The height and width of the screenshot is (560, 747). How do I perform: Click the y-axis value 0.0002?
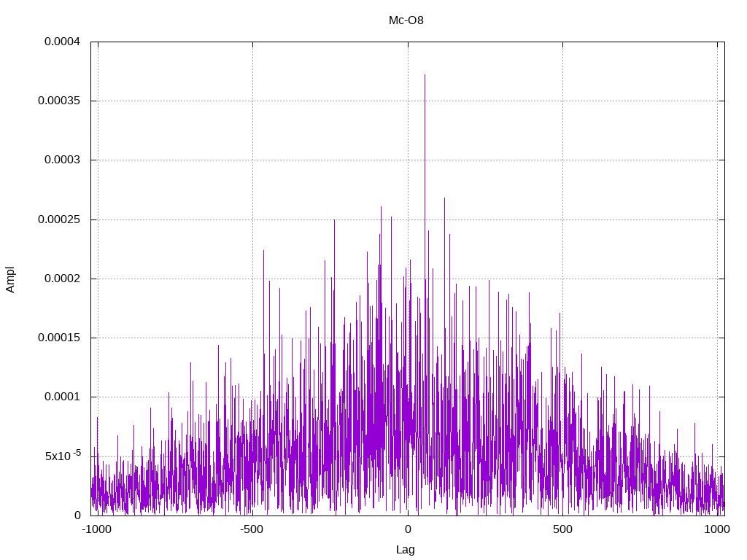click(63, 279)
